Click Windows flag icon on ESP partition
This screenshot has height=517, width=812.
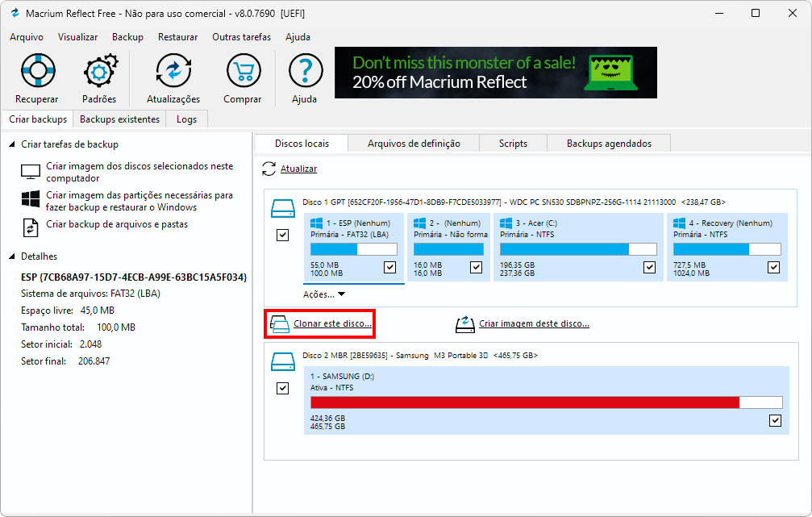coord(316,223)
